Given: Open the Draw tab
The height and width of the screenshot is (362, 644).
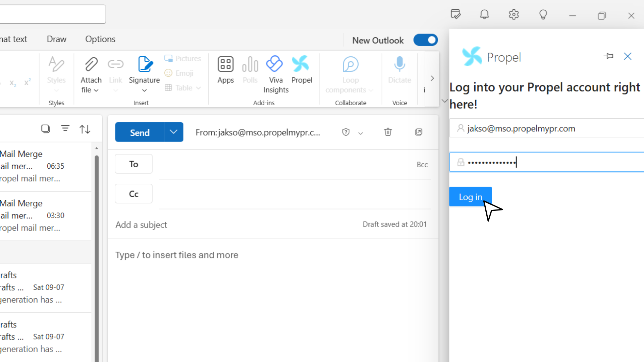Looking at the screenshot, I should [x=56, y=39].
